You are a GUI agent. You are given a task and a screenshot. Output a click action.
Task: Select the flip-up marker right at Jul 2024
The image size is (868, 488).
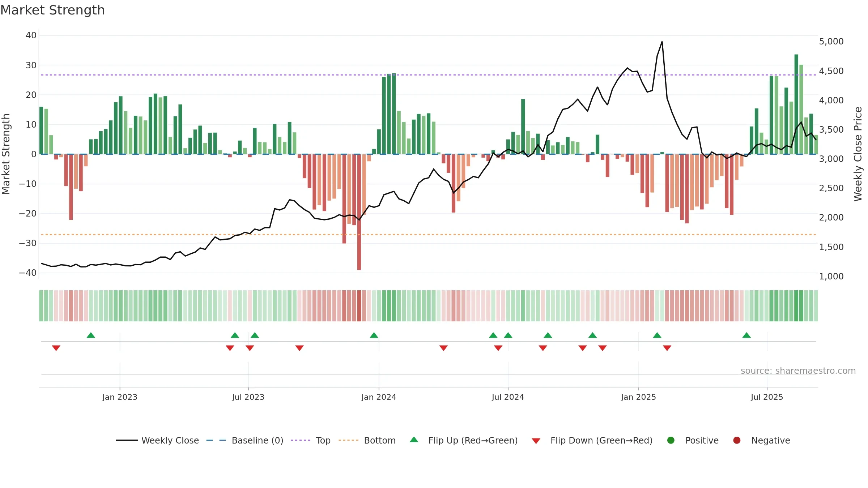point(508,335)
